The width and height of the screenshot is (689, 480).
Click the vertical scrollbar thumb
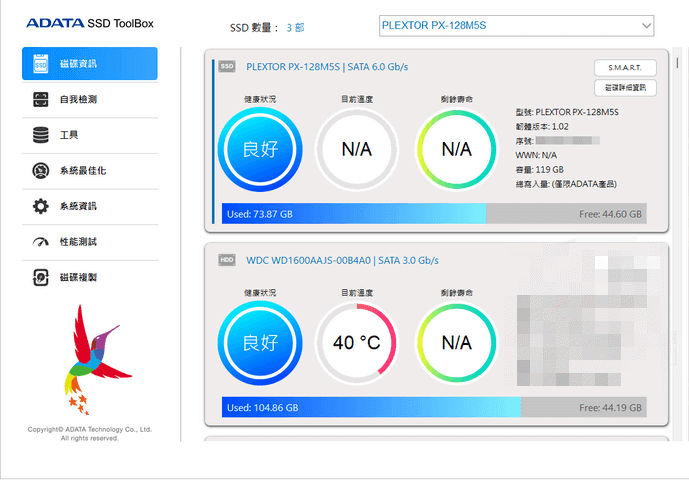click(677, 63)
